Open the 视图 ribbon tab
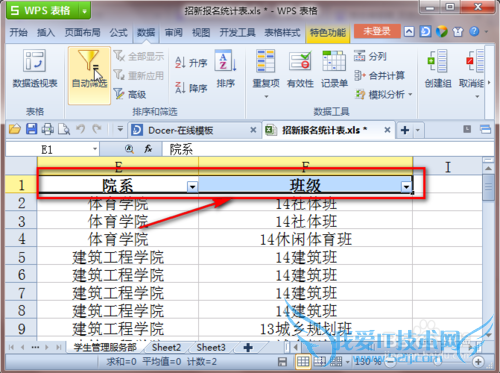500x373 pixels. [x=201, y=32]
